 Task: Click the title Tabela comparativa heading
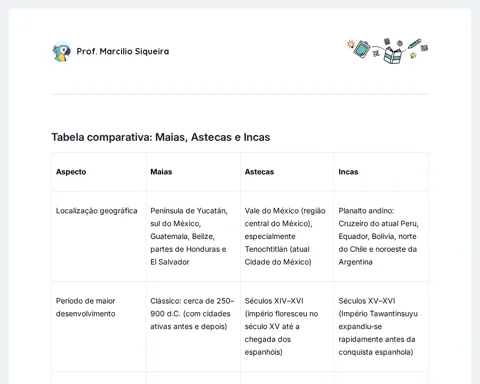click(161, 137)
